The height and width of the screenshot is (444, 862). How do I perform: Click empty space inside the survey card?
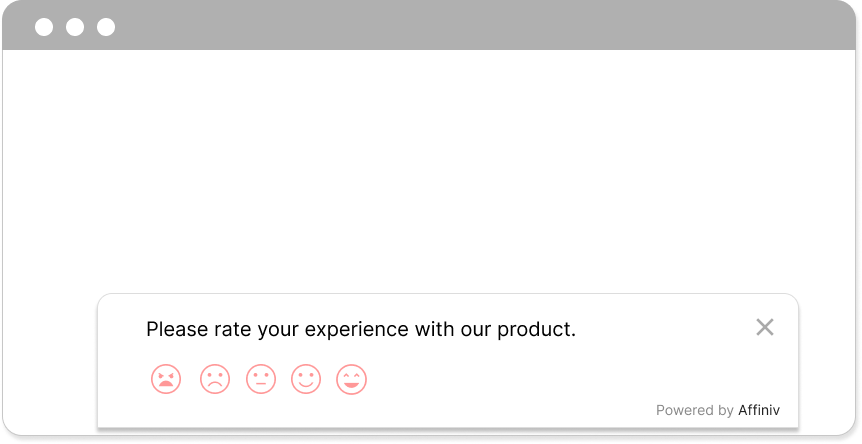tap(550, 379)
